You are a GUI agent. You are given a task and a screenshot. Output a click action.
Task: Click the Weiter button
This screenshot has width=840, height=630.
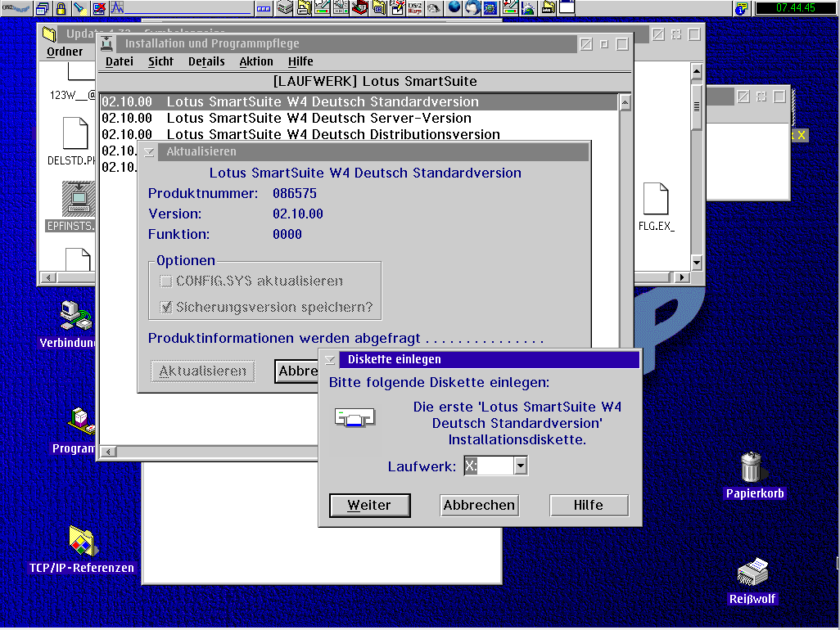click(369, 506)
